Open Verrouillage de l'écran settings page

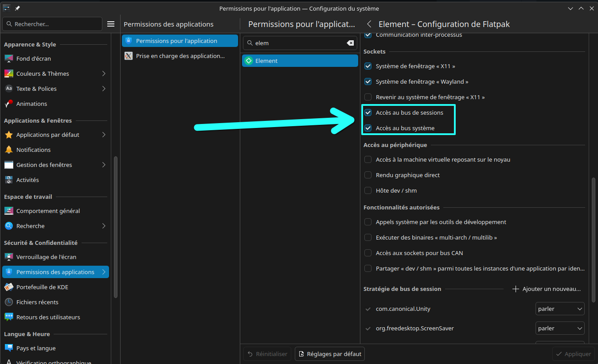pyautogui.click(x=46, y=257)
